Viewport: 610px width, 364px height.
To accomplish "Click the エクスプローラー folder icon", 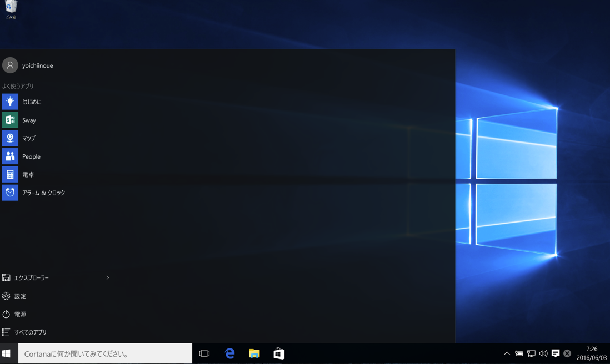I will tap(6, 277).
